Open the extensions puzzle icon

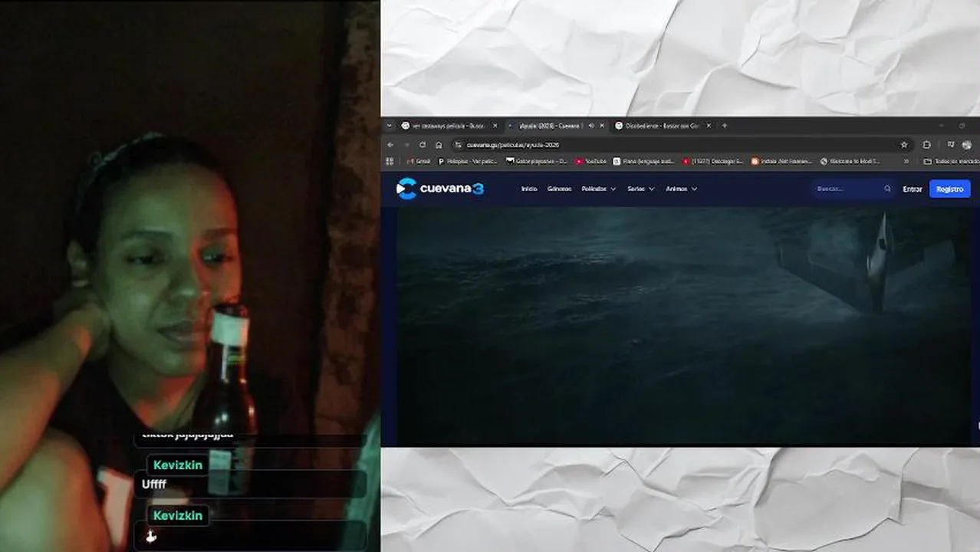(x=926, y=145)
